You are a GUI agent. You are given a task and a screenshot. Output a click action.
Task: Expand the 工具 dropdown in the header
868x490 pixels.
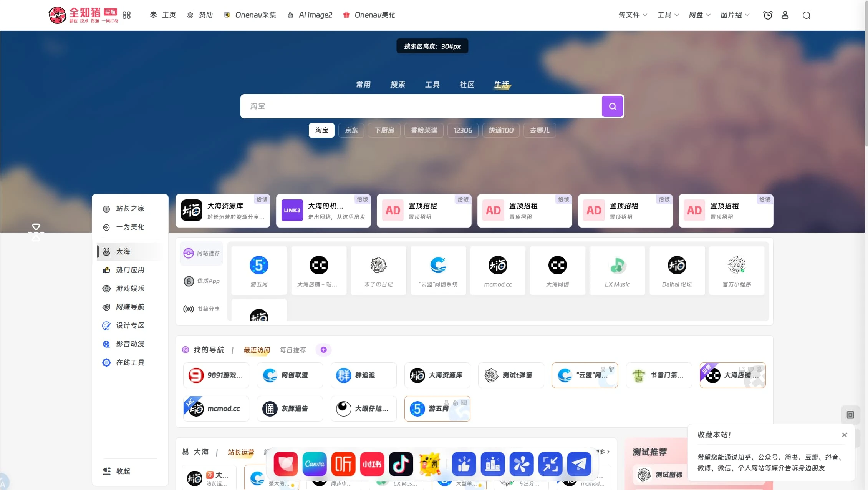pos(668,15)
